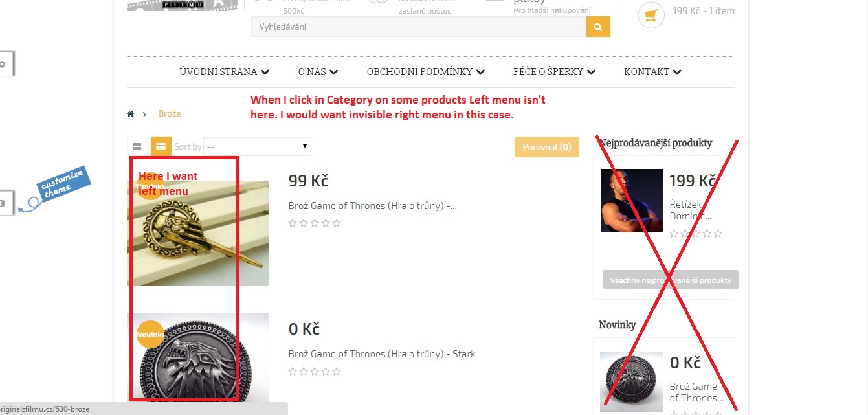Open the KONTAKT menu
868x415 pixels.
tap(652, 72)
